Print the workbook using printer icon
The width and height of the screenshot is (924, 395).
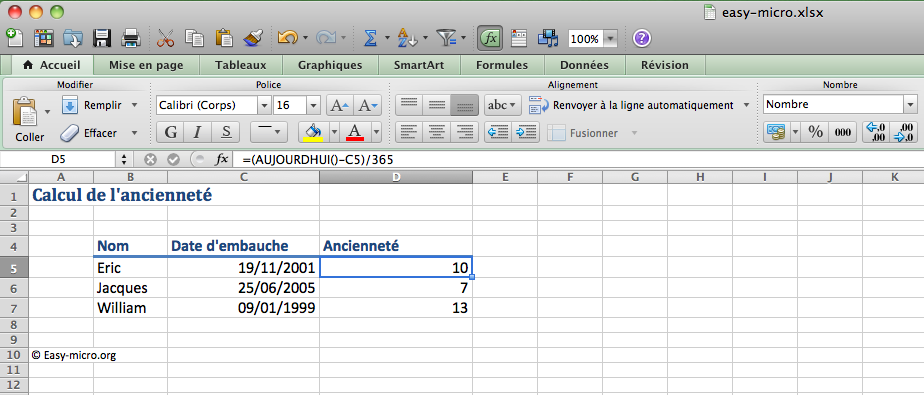[131, 38]
